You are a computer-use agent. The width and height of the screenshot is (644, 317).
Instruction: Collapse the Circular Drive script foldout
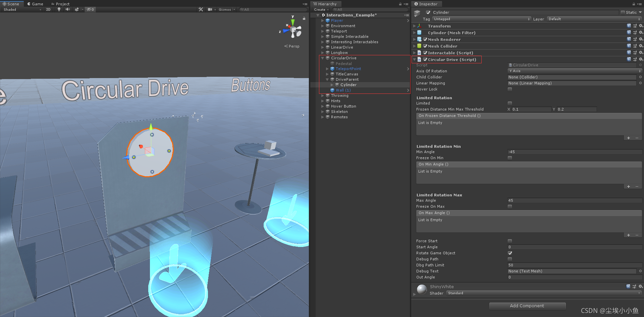pos(414,59)
